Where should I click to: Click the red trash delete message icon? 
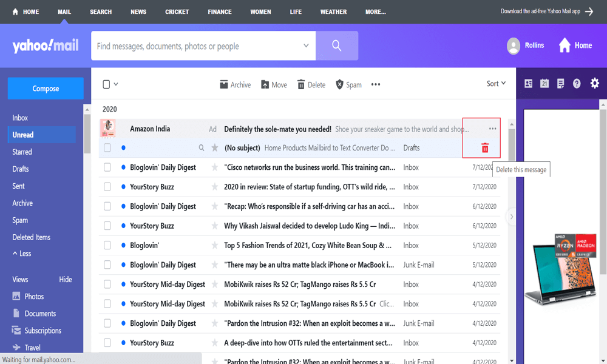pyautogui.click(x=484, y=148)
